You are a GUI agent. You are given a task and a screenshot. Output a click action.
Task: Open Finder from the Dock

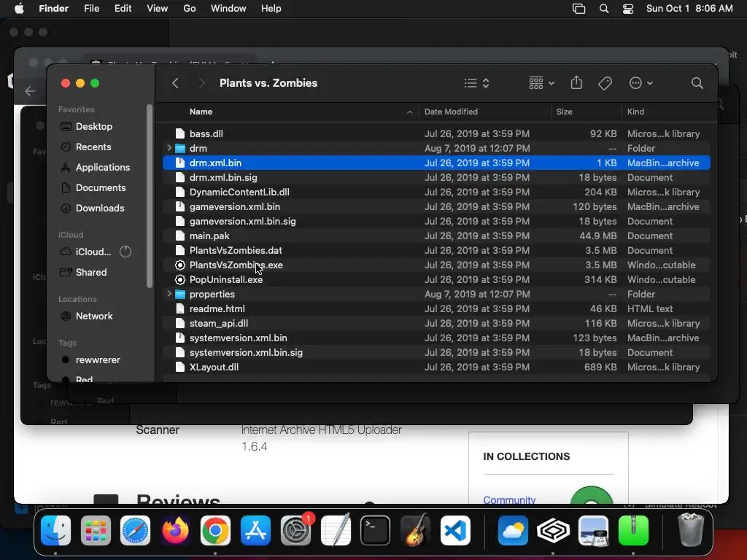[x=55, y=531]
